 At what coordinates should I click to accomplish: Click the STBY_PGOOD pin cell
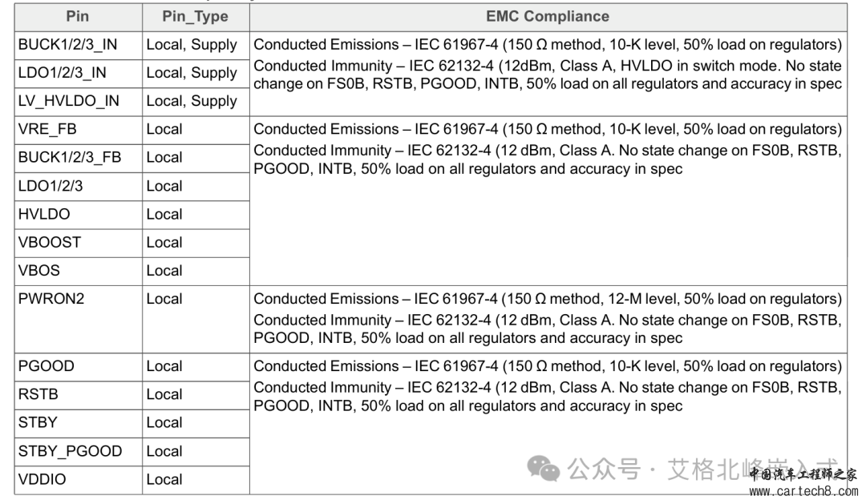coord(78,452)
